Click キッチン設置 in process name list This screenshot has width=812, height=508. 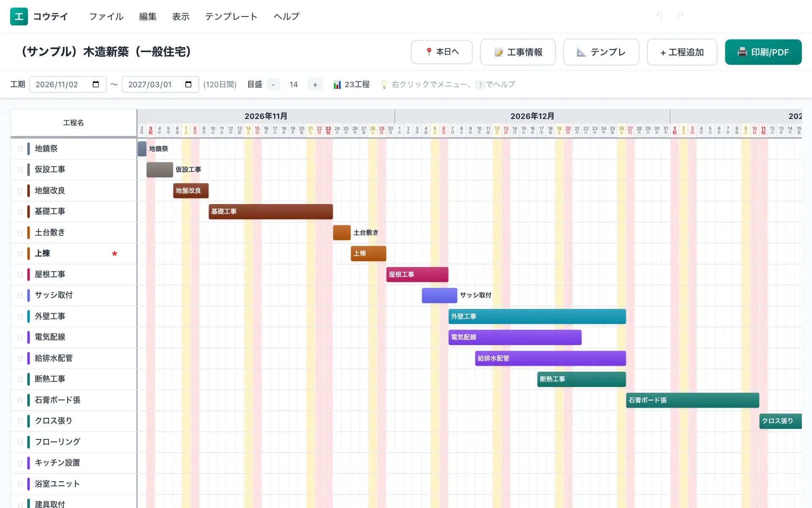pyautogui.click(x=58, y=463)
